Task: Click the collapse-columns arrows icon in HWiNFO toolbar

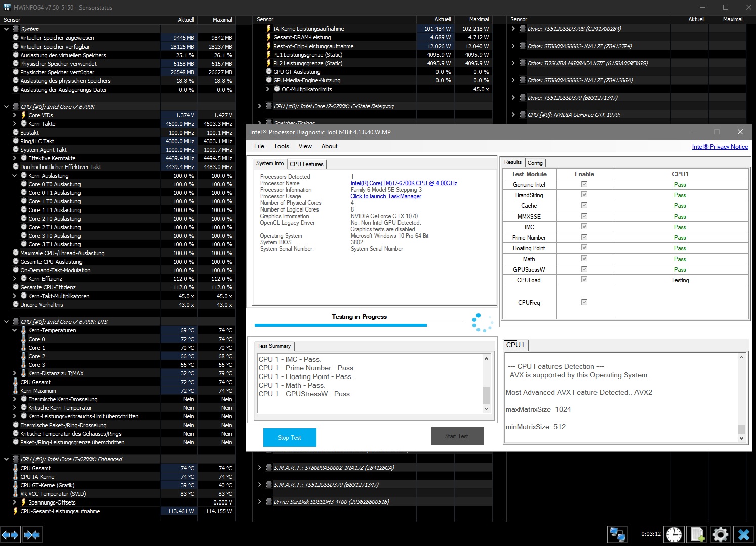Action: pos(32,534)
